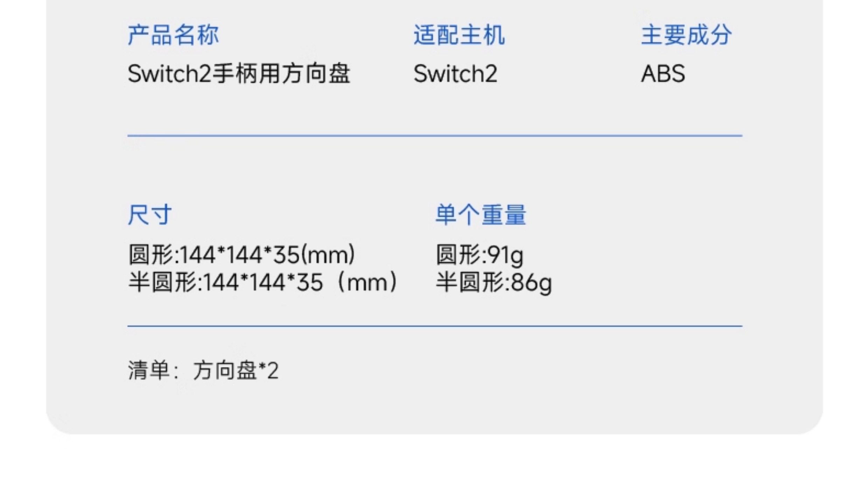Select the 圆形:91g weight text
This screenshot has height=487, width=868.
pos(479,255)
